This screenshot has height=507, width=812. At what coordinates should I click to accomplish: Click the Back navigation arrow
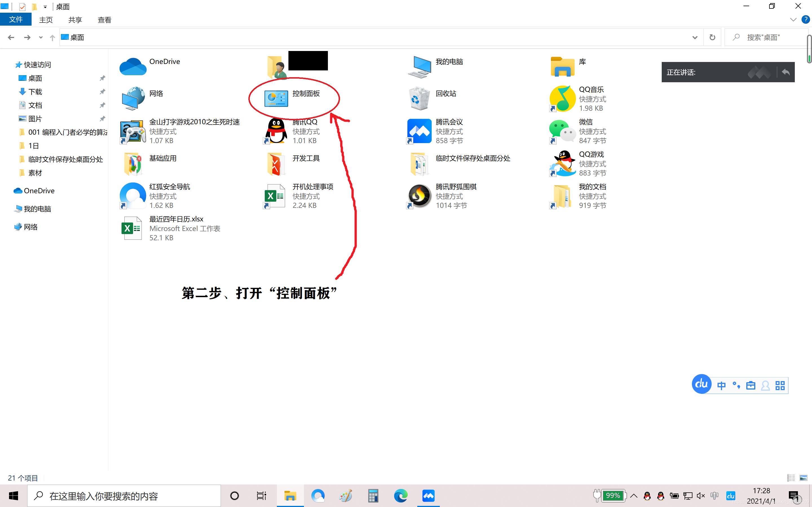pyautogui.click(x=11, y=37)
